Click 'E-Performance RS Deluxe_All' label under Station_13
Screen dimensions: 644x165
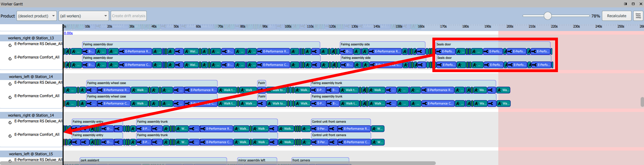click(38, 44)
